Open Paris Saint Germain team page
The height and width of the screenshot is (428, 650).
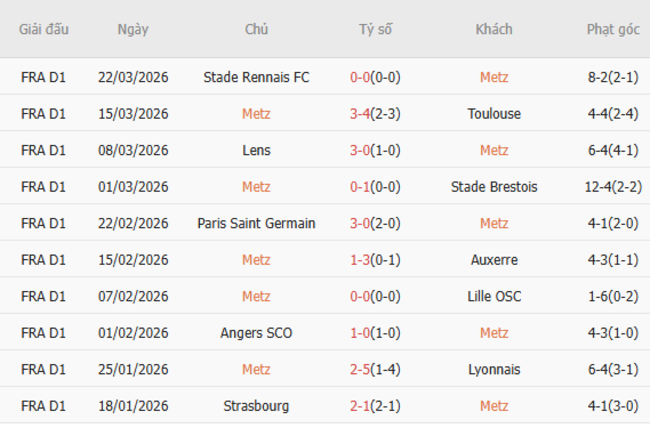pos(256,223)
